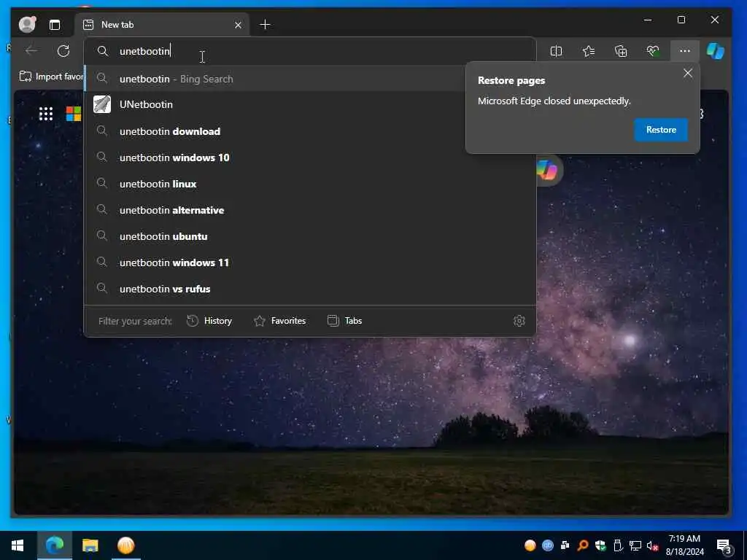747x560 pixels.
Task: Open the UNetbootin site suggestion
Action: tap(309, 104)
